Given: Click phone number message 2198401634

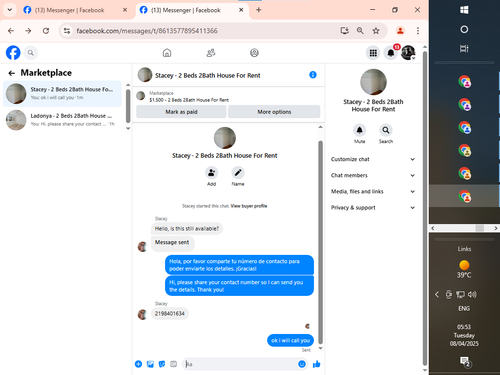Looking at the screenshot, I should [x=170, y=313].
